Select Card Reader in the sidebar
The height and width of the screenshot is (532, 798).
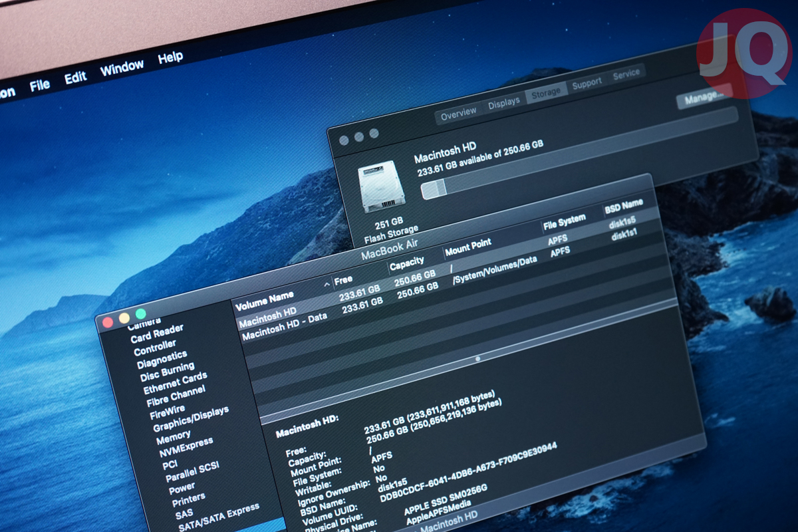[157, 333]
